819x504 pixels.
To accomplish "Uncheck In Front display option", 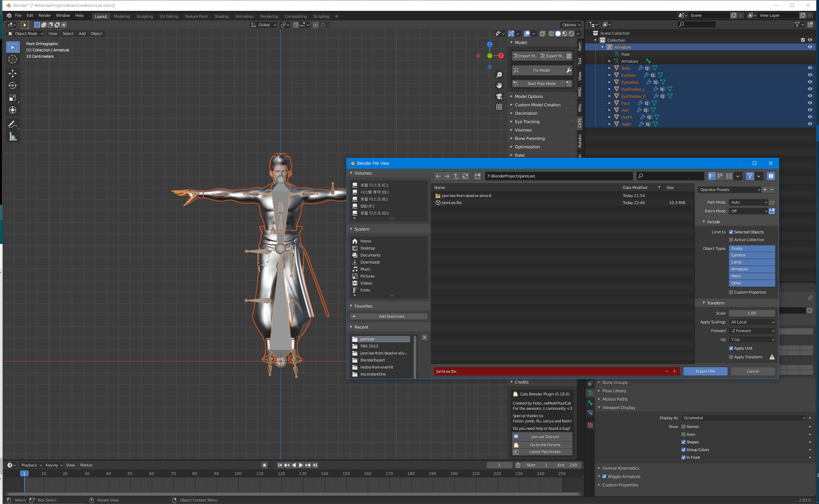I will [683, 457].
